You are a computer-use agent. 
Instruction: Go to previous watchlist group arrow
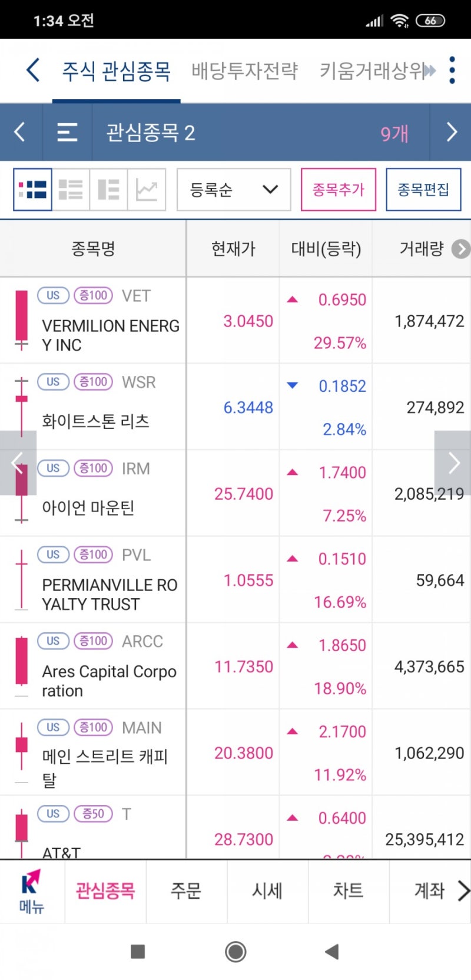(x=19, y=132)
